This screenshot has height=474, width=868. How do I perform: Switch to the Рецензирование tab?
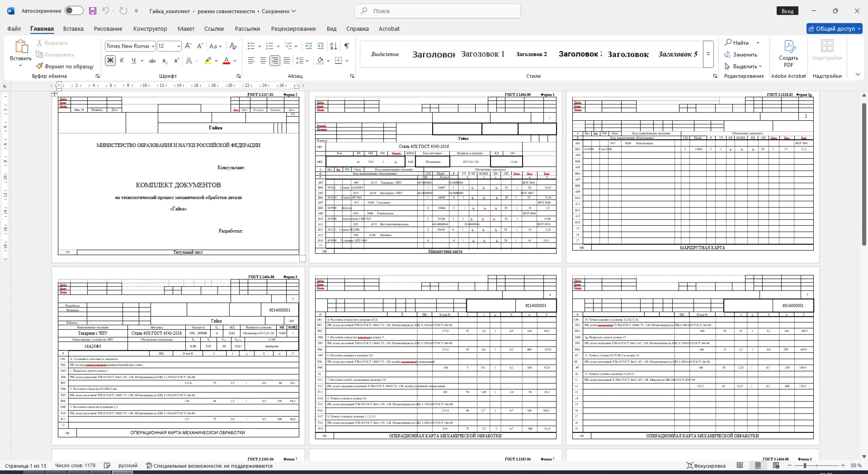293,28
